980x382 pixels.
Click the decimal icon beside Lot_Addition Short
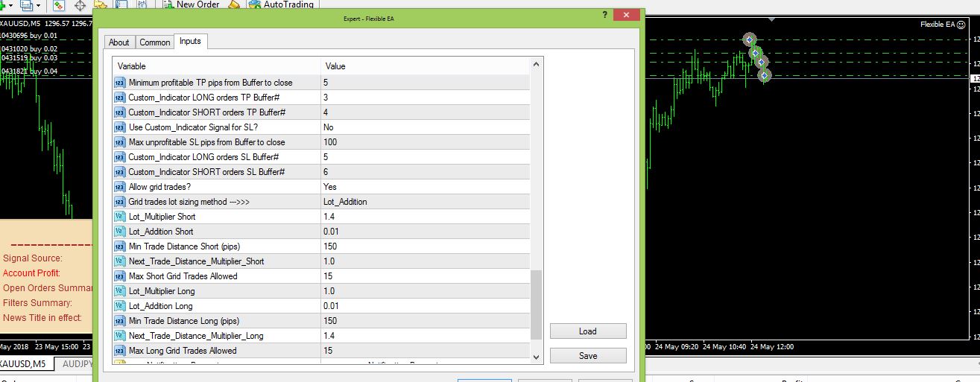(120, 232)
